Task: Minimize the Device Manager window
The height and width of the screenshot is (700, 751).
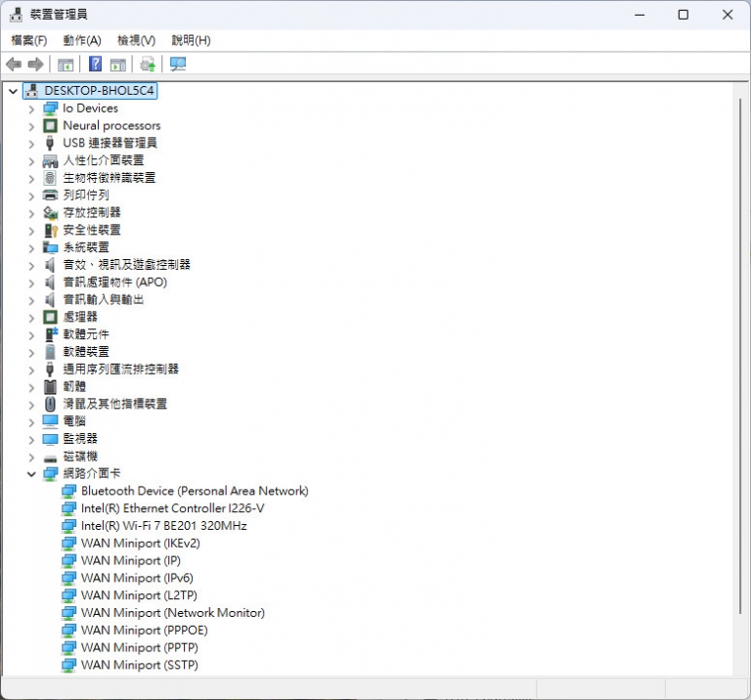Action: pyautogui.click(x=640, y=15)
